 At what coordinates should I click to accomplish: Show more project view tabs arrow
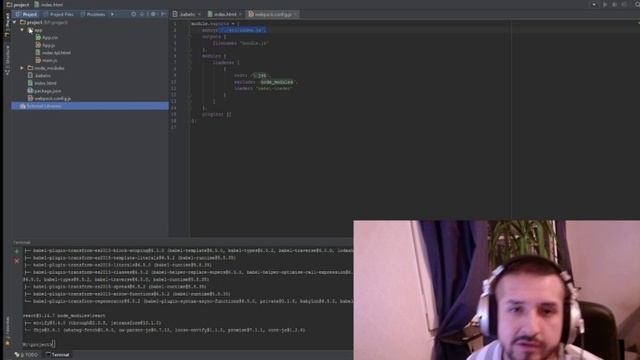coord(112,14)
